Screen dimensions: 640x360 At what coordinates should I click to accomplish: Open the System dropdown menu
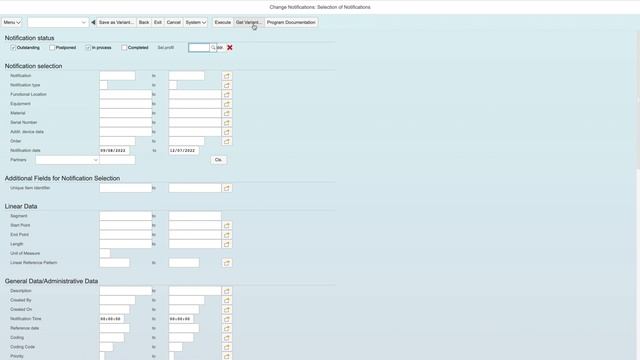(x=196, y=22)
